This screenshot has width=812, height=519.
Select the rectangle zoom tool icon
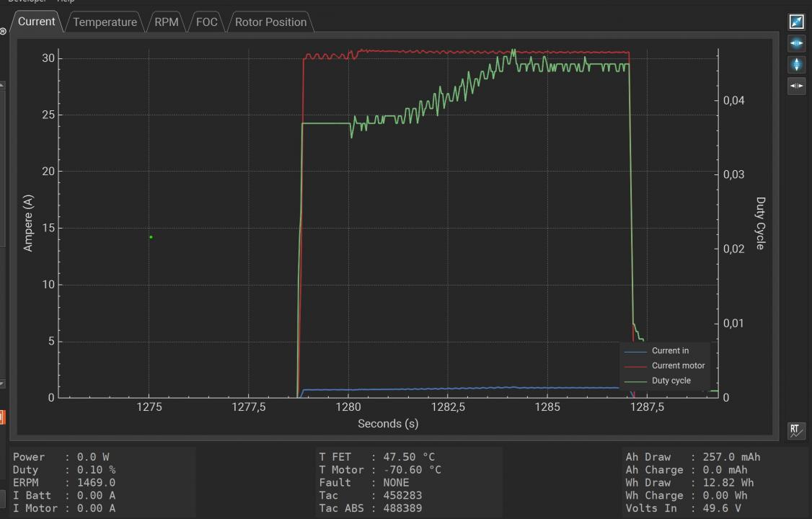coord(796,22)
